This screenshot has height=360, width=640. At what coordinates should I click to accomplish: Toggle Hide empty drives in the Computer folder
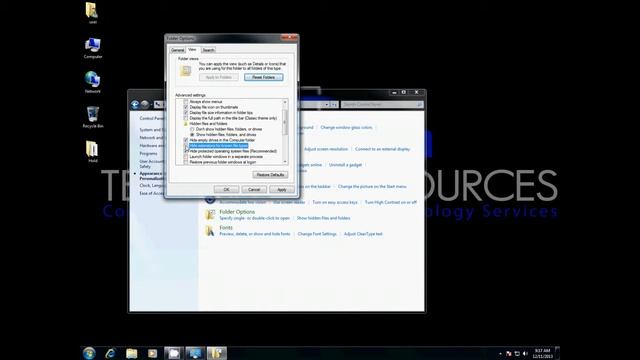click(x=186, y=140)
